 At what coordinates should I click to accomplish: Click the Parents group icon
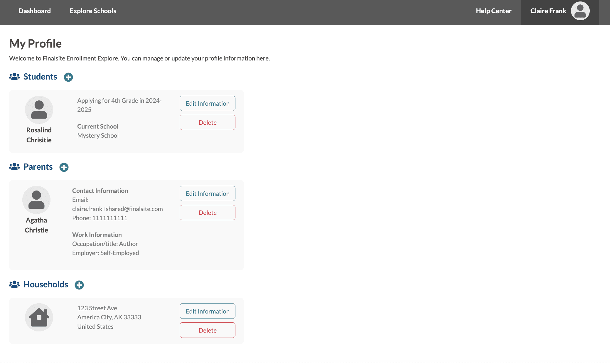(x=14, y=167)
